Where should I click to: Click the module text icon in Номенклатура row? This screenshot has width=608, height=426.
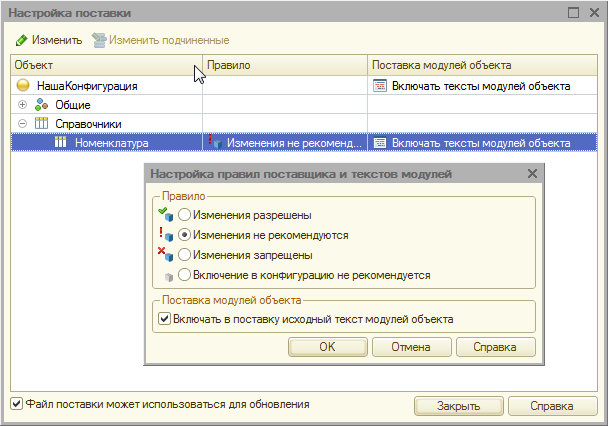coord(380,143)
